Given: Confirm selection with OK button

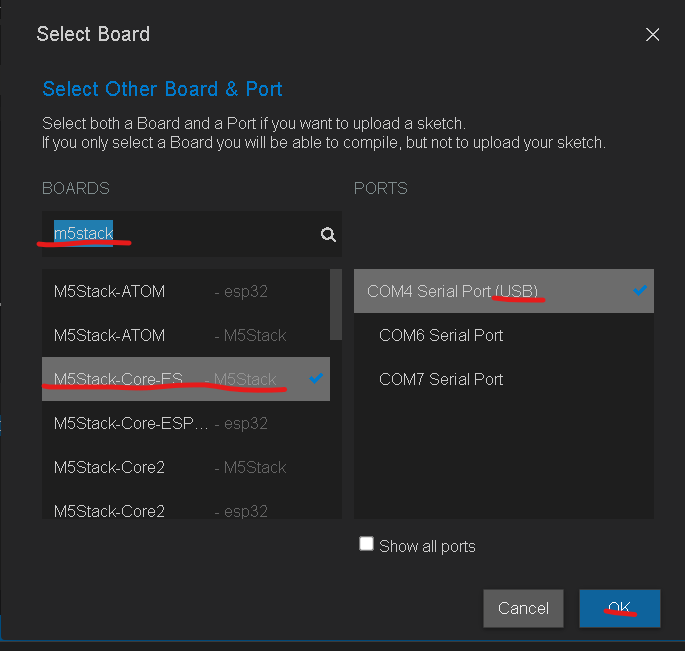Looking at the screenshot, I should 619,608.
